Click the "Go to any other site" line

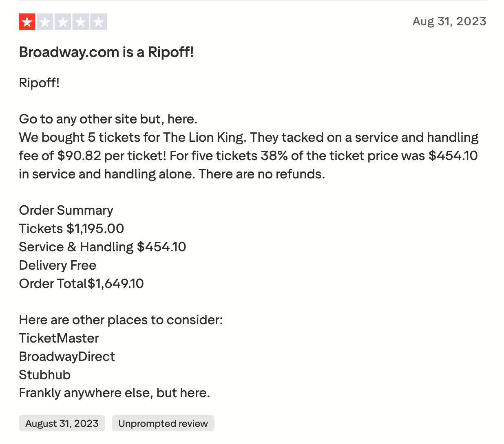(x=108, y=119)
